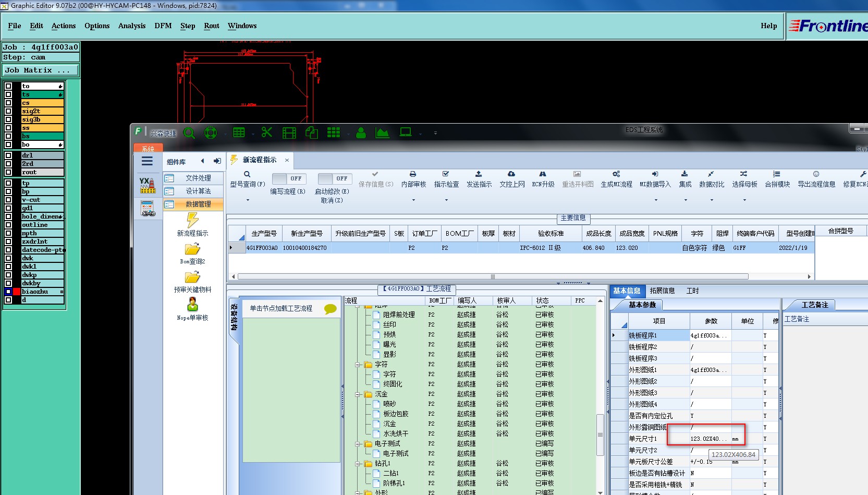Open the DFM menu
868x495 pixels.
163,26
